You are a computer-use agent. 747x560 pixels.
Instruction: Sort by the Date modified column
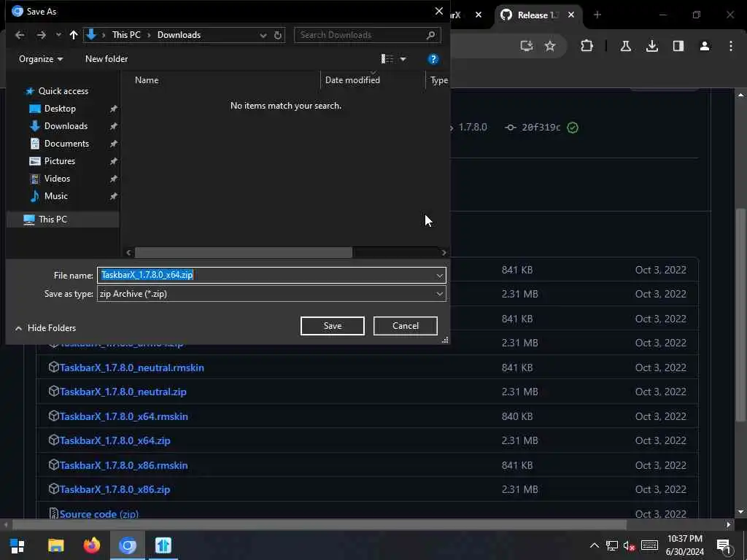352,80
